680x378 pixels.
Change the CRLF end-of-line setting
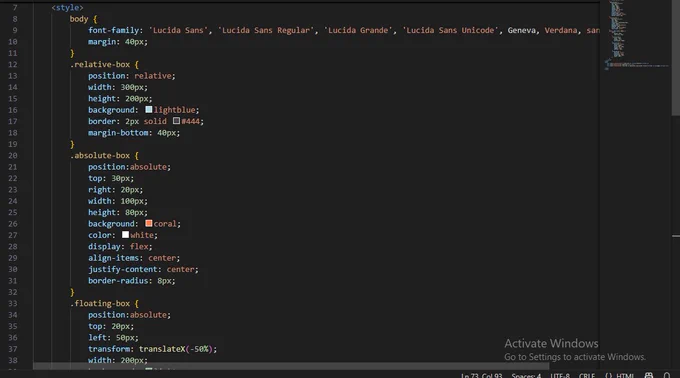tap(587, 375)
